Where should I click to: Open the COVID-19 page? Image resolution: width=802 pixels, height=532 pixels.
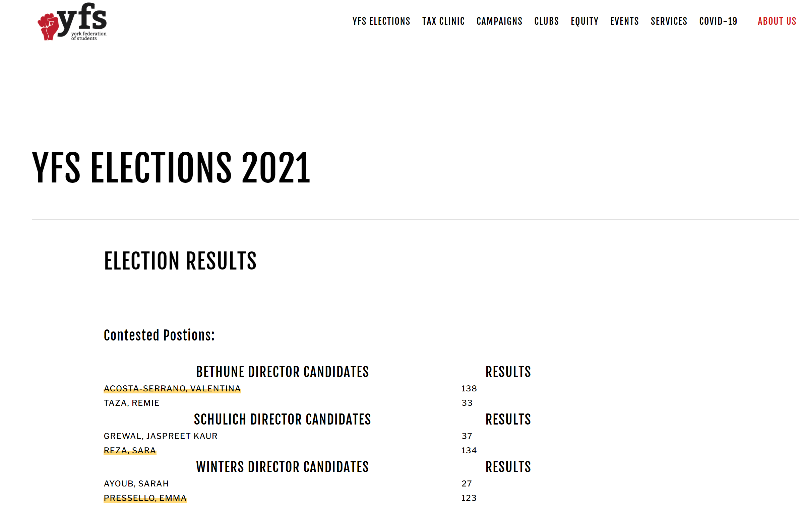[x=718, y=21]
